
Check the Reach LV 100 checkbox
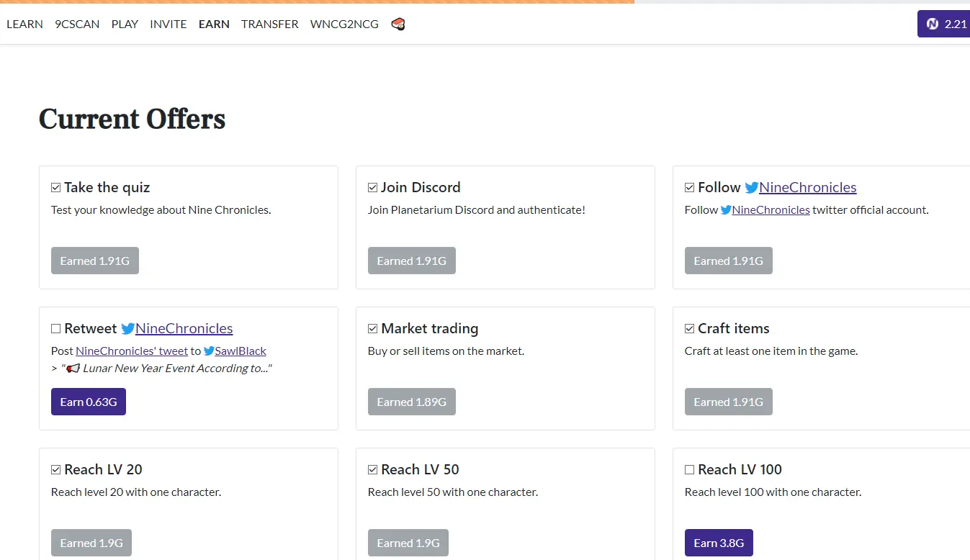[x=689, y=470]
